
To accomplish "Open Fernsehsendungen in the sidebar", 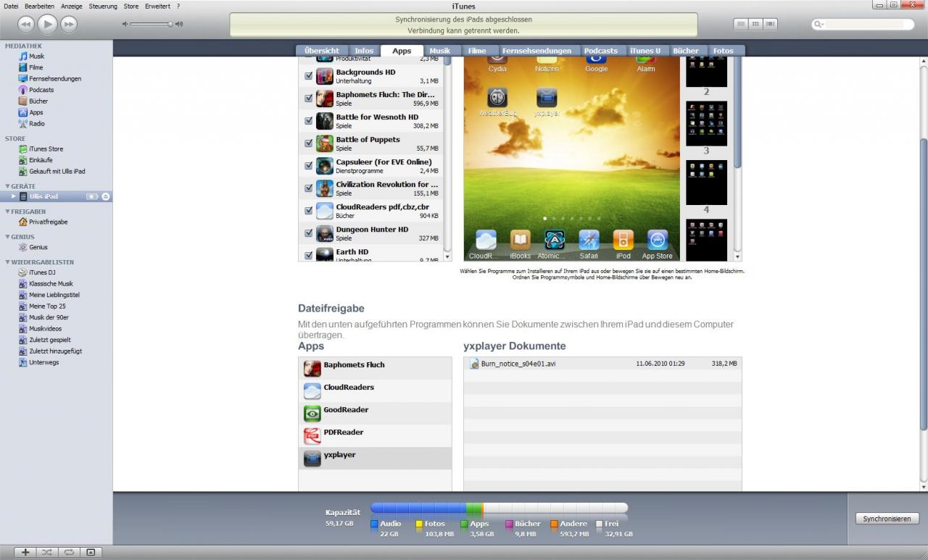I will coord(55,78).
